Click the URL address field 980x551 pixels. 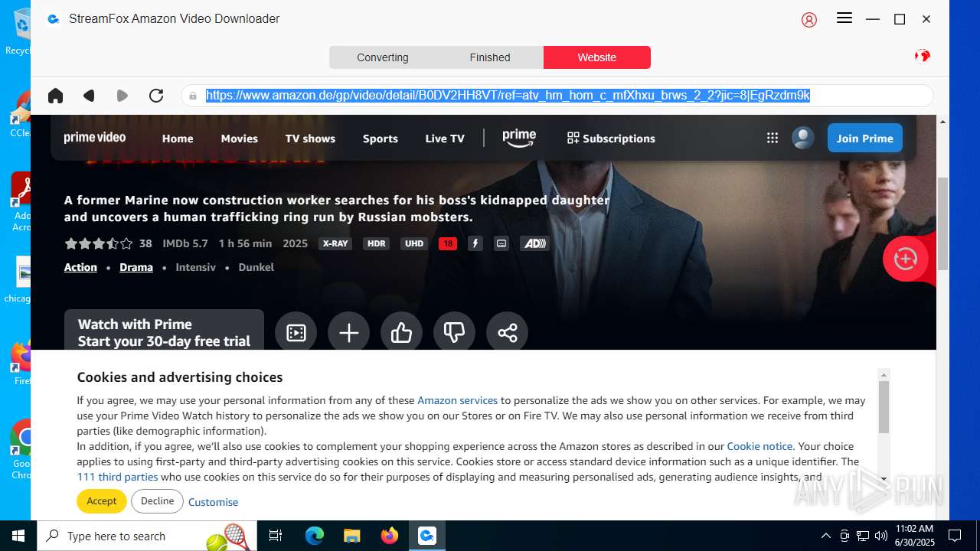557,96
